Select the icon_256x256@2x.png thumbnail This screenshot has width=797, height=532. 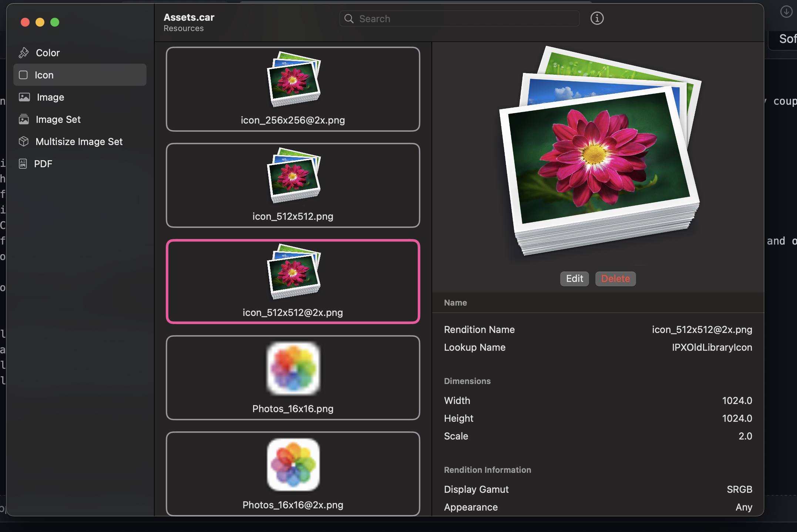coord(293,89)
